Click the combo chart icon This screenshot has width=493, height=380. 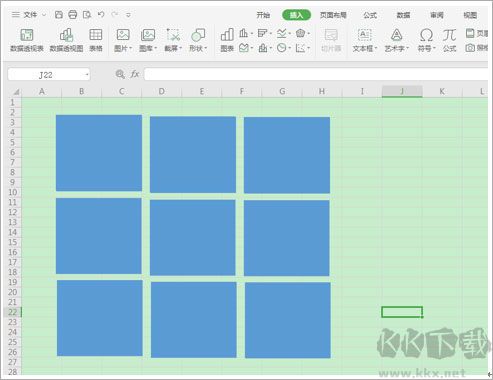point(263,48)
